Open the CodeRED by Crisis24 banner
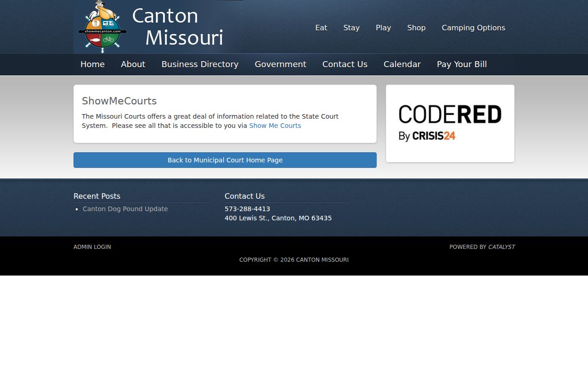This screenshot has height=368, width=588. [x=450, y=123]
